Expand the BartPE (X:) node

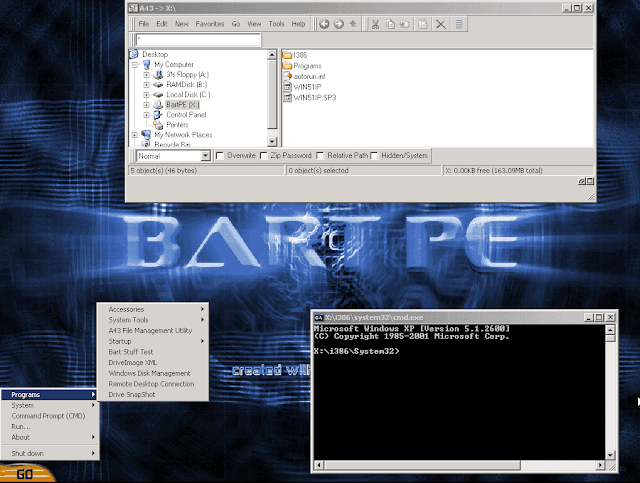point(147,105)
